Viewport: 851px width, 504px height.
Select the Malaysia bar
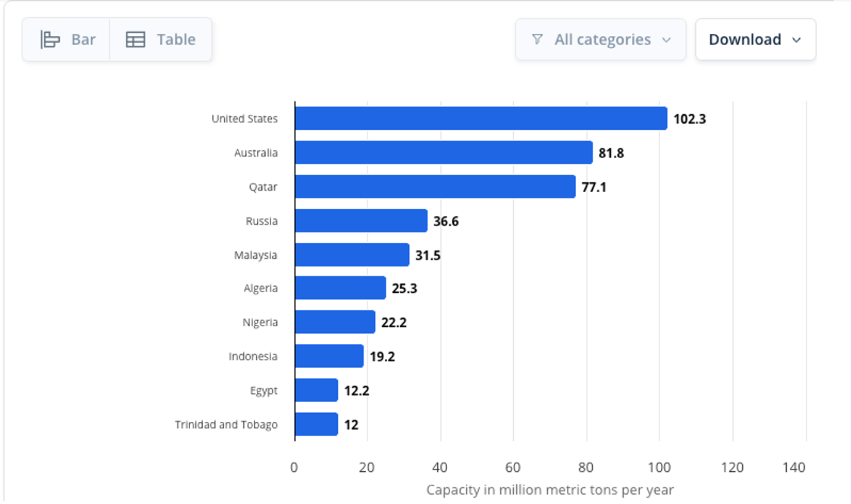coord(352,254)
